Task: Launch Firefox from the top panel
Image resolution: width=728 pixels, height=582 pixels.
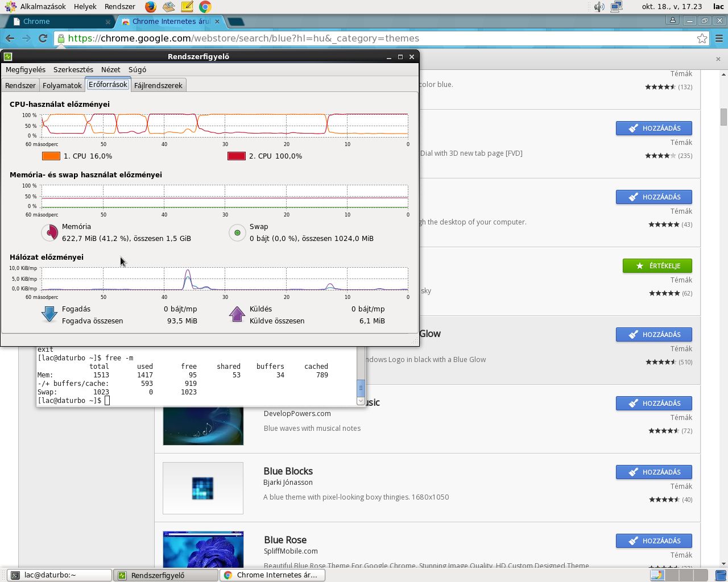Action: (150, 7)
